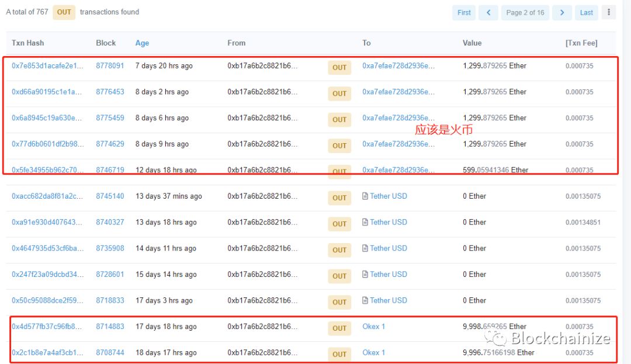Go to the next page with right chevron
631x364 pixels.
[x=562, y=12]
